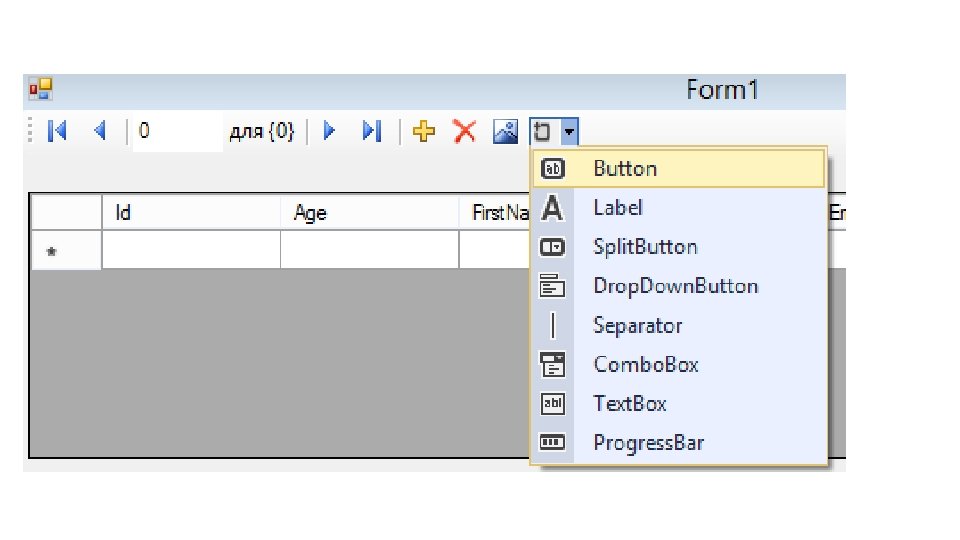Screen dimensions: 960x540
Task: Click the Move Previous arrow icon
Action: coord(100,131)
